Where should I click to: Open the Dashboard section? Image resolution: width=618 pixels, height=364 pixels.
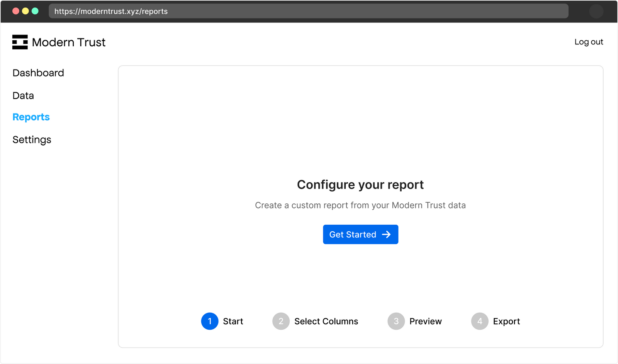click(x=38, y=73)
